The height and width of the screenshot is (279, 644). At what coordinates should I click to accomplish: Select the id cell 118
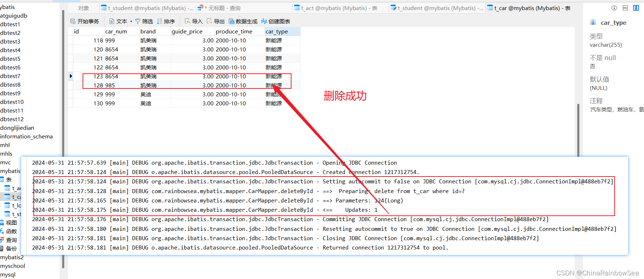click(x=89, y=41)
